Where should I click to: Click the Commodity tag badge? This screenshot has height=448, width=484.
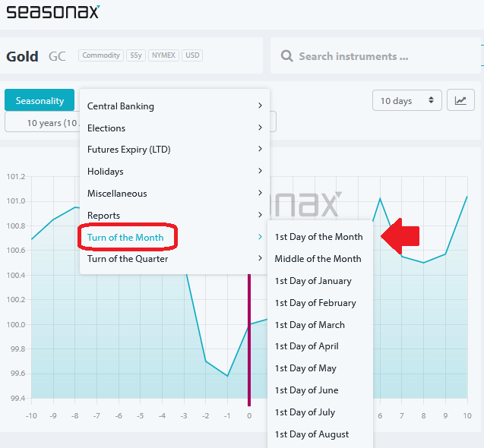[x=101, y=55]
